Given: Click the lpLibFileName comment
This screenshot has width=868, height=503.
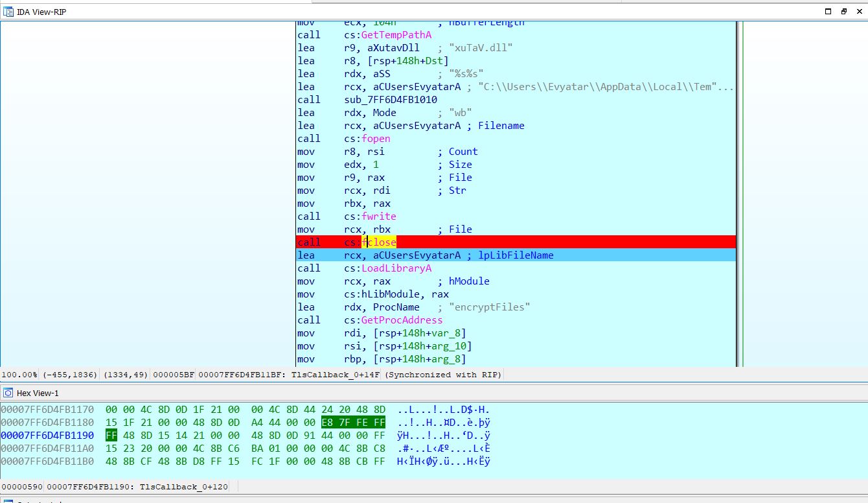Looking at the screenshot, I should (x=516, y=255).
